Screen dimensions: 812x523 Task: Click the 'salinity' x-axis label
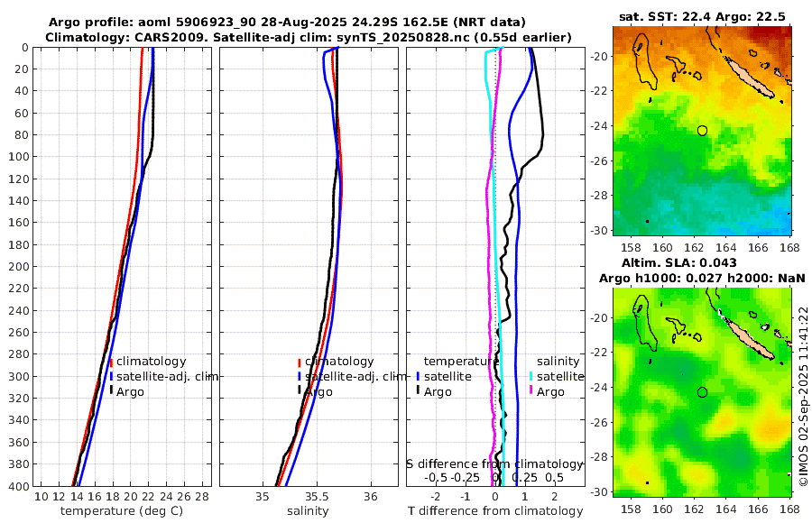(x=308, y=510)
